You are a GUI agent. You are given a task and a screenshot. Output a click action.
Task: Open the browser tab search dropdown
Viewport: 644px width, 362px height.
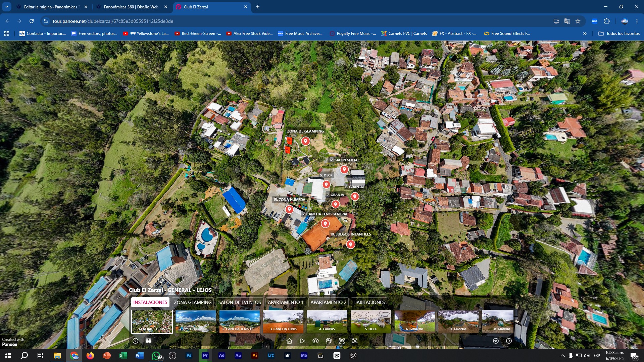click(7, 7)
